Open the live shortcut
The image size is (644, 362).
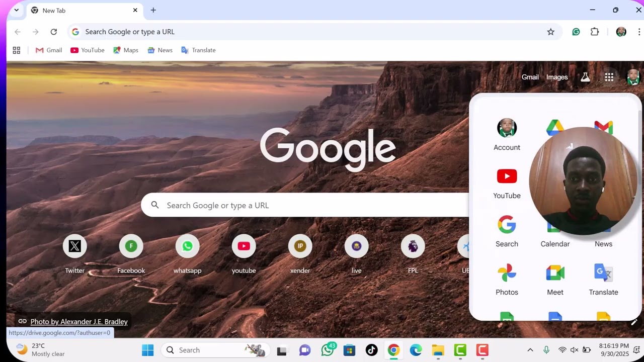pos(357,255)
